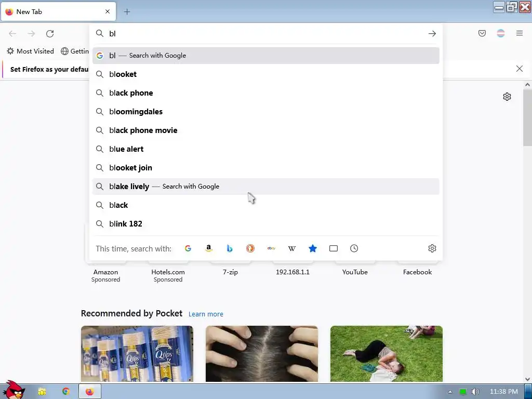Pick the 'black' suggestion
Viewport: 532px width, 399px height.
[x=265, y=205]
